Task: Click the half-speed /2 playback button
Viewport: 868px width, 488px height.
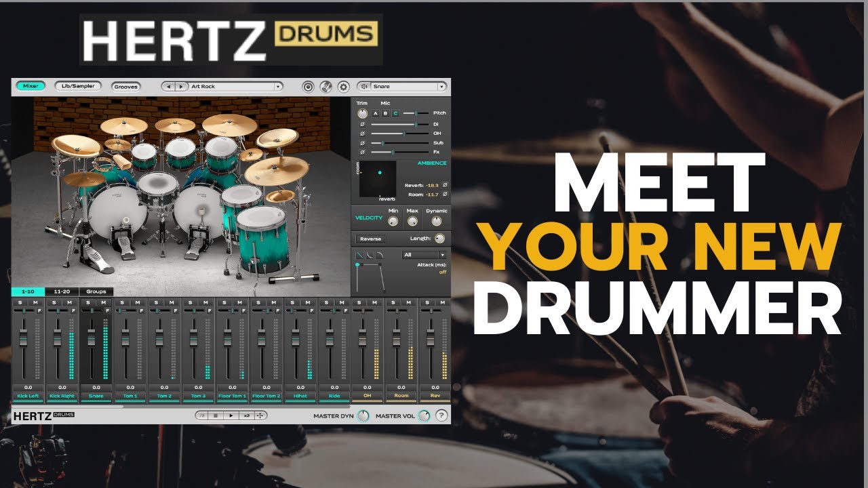Action: [202, 415]
